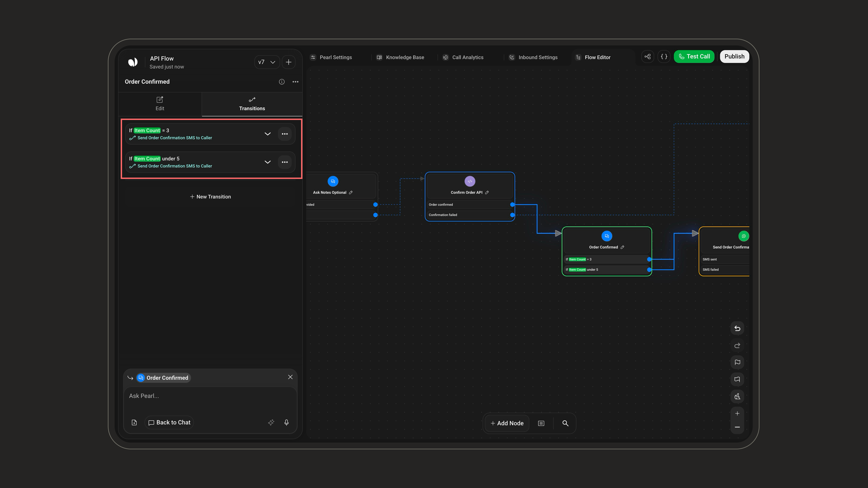Click Send Order Confirmation node icon
868x488 pixels.
pos(743,236)
